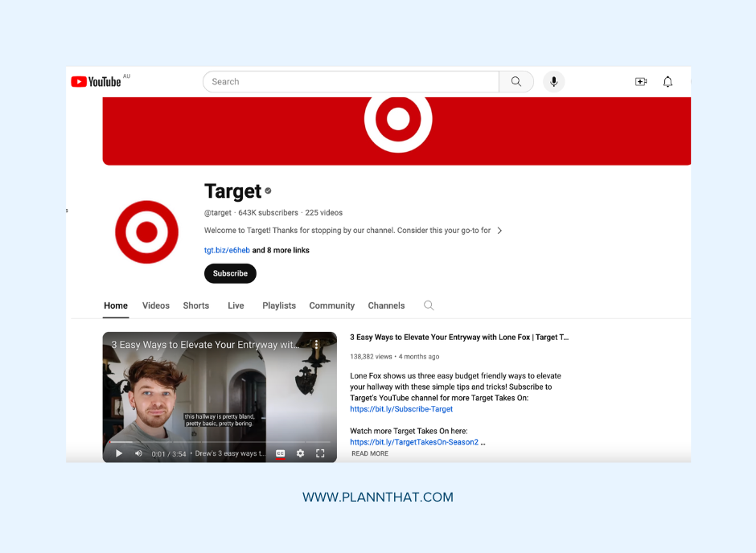
Task: Click the '@target' handle text
Action: 217,212
